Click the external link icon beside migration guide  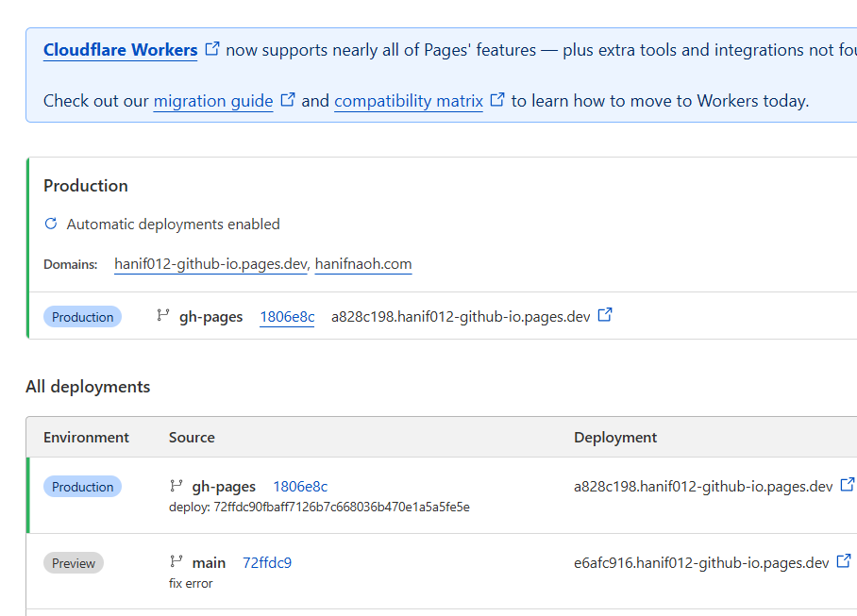coord(286,100)
